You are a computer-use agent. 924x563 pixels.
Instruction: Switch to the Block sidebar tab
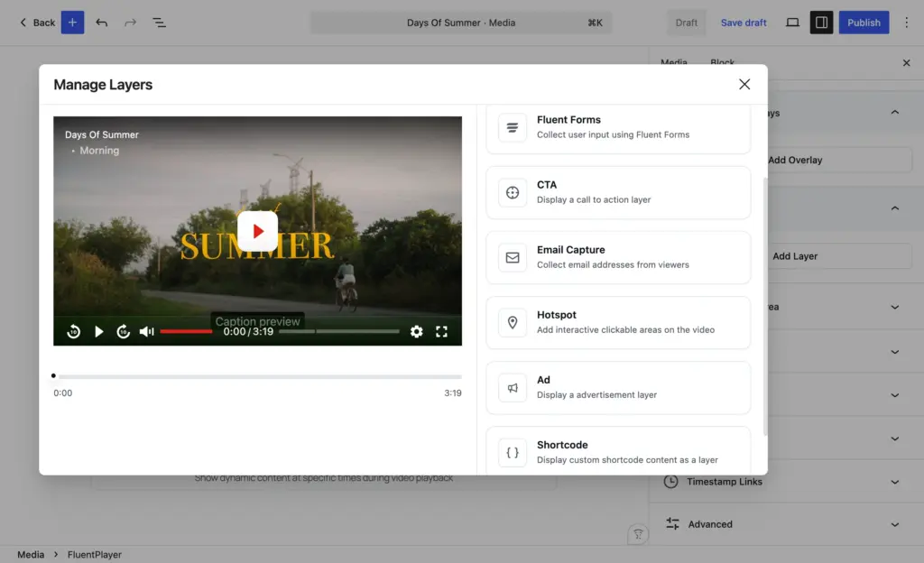(x=723, y=62)
